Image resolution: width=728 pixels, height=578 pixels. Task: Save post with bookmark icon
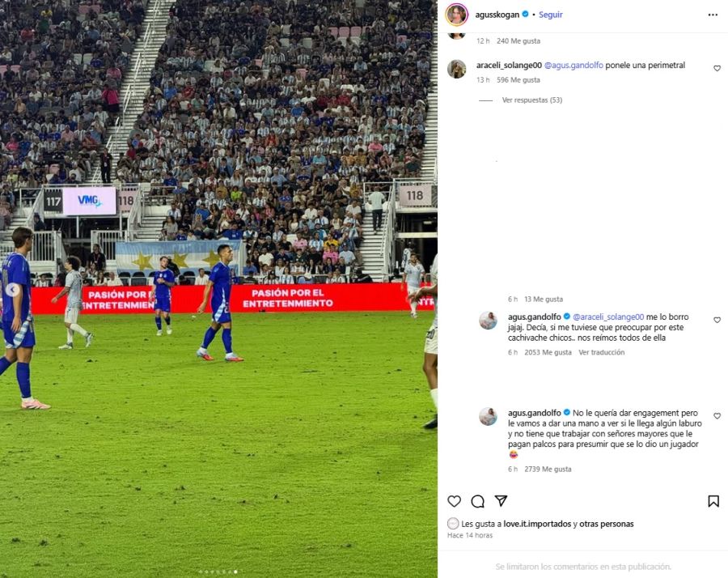click(x=713, y=501)
